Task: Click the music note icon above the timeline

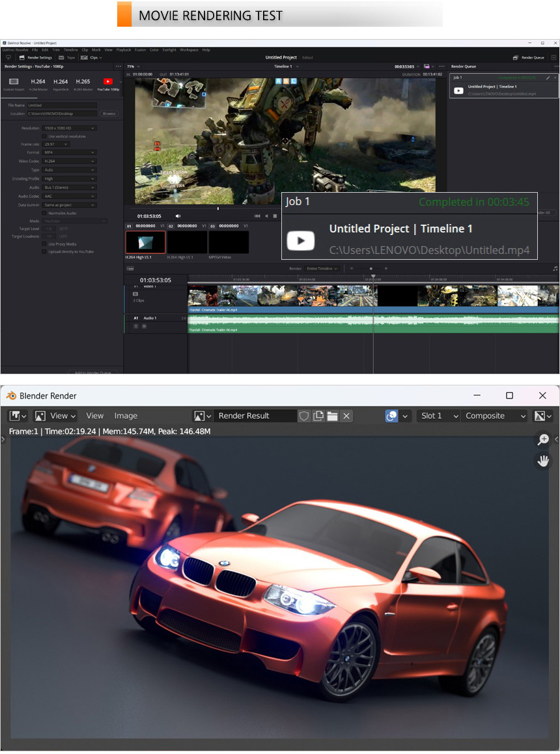Action: click(555, 269)
